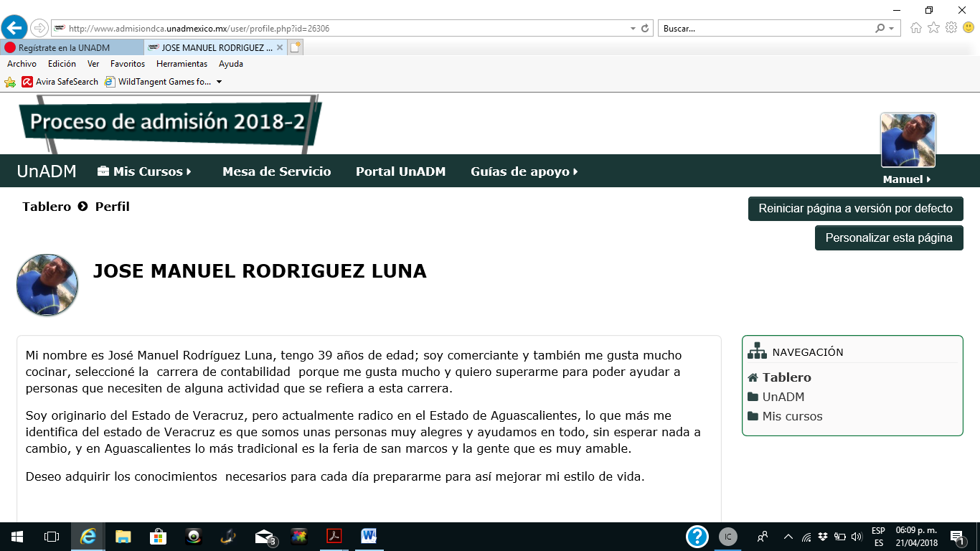
Task: Open WildTangent Games favorite
Action: tap(158, 82)
